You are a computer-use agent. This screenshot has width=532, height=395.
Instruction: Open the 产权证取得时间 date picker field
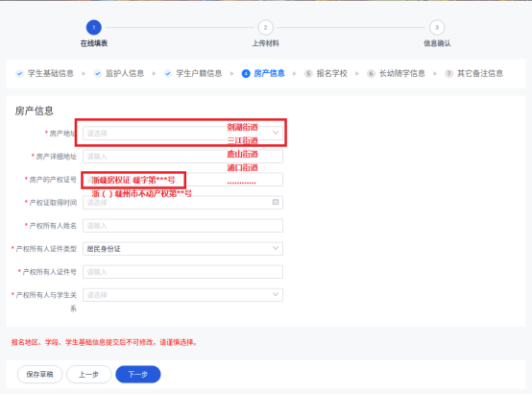182,203
